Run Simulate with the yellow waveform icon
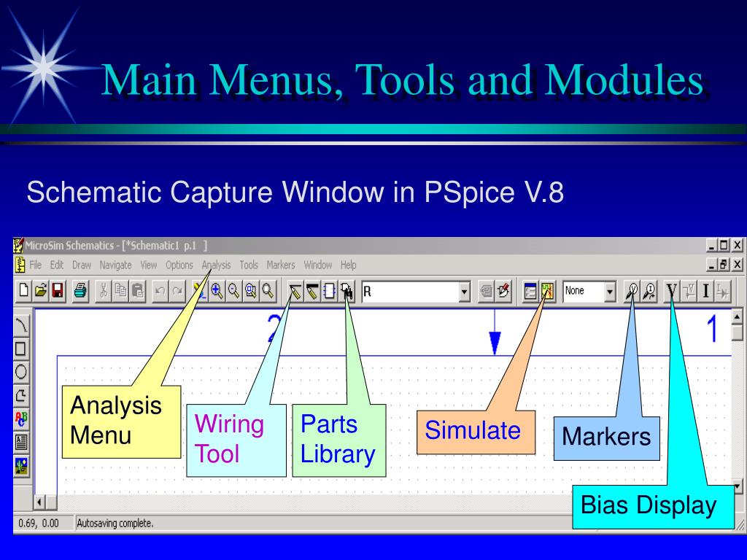Viewport: 747px width, 560px height. tap(547, 291)
